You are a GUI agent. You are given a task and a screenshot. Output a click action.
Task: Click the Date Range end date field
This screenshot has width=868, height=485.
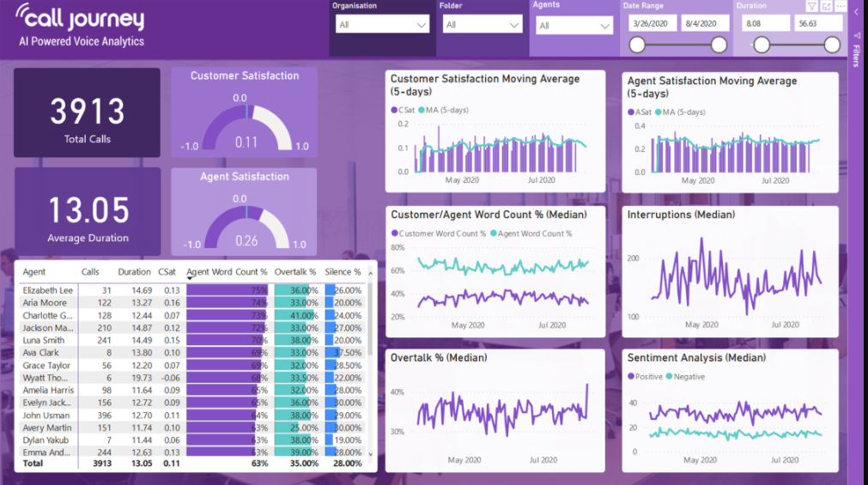704,24
